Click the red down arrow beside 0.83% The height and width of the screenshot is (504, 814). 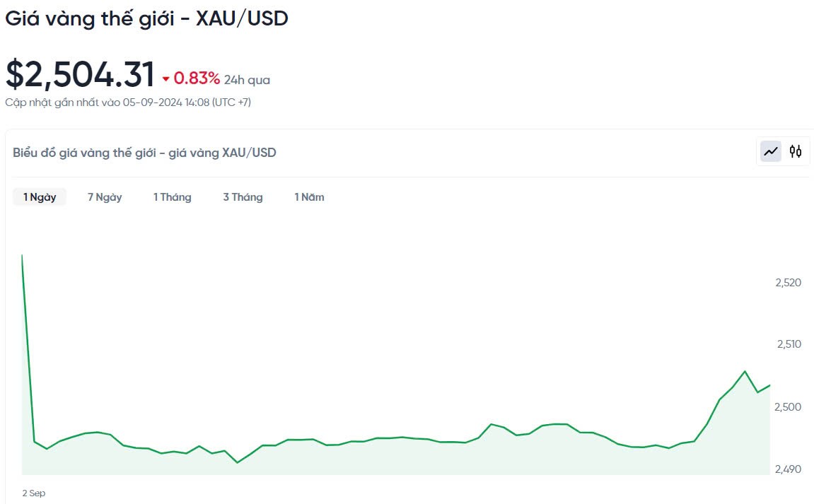click(x=166, y=79)
